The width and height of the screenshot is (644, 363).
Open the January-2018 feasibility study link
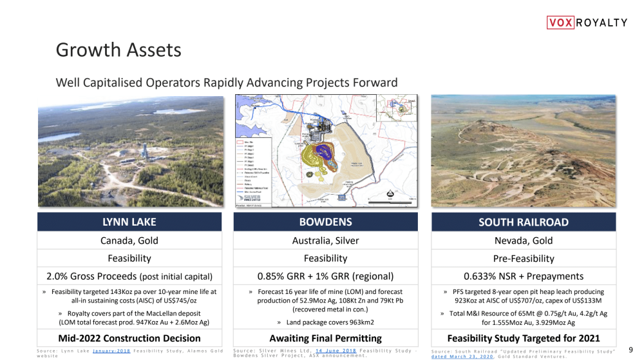coord(111,351)
